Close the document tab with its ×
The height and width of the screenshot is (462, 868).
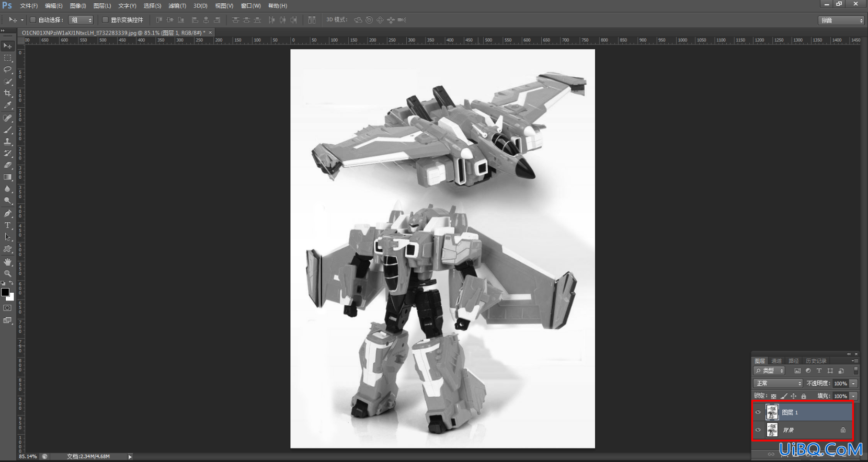tap(211, 32)
